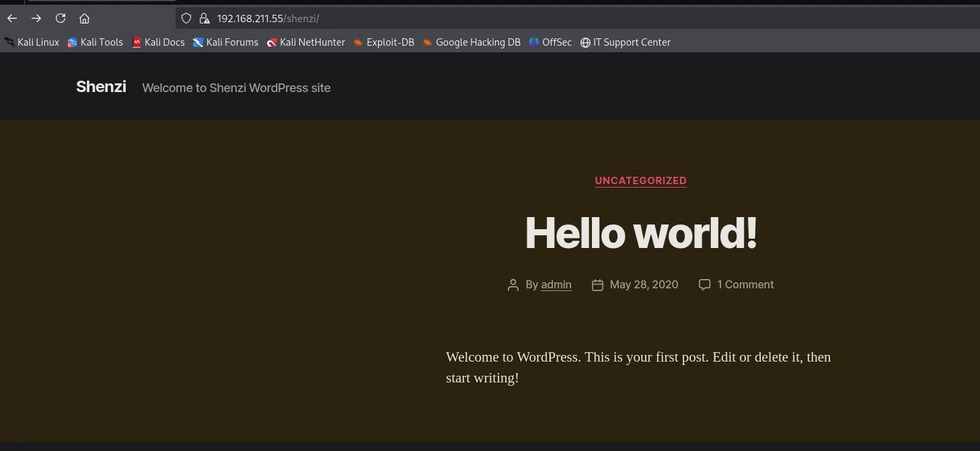Open the Exploit-DB bookmark
Viewport: 980px width, 451px height.
(x=384, y=42)
